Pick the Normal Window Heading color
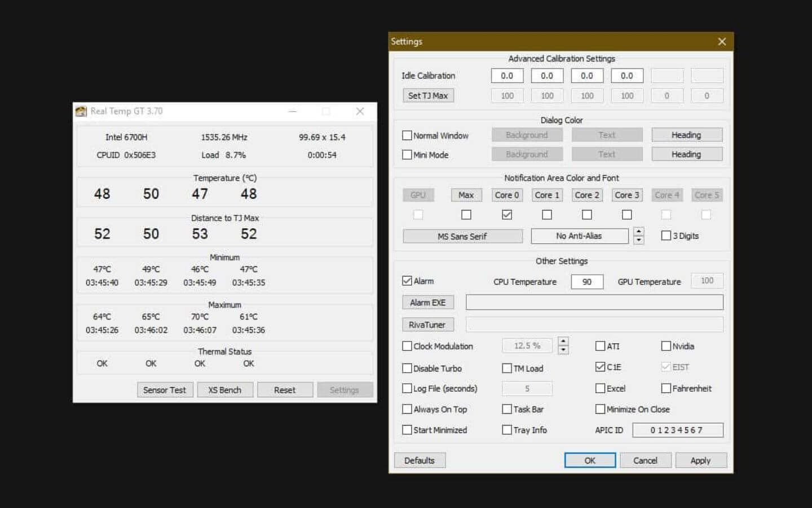This screenshot has width=812, height=508. [x=686, y=135]
